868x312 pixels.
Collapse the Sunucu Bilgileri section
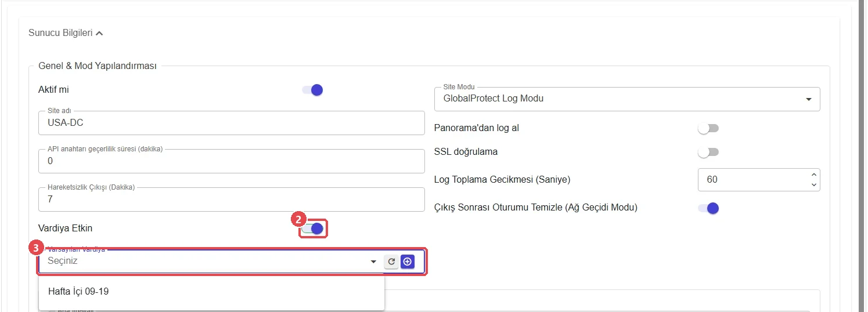(66, 33)
